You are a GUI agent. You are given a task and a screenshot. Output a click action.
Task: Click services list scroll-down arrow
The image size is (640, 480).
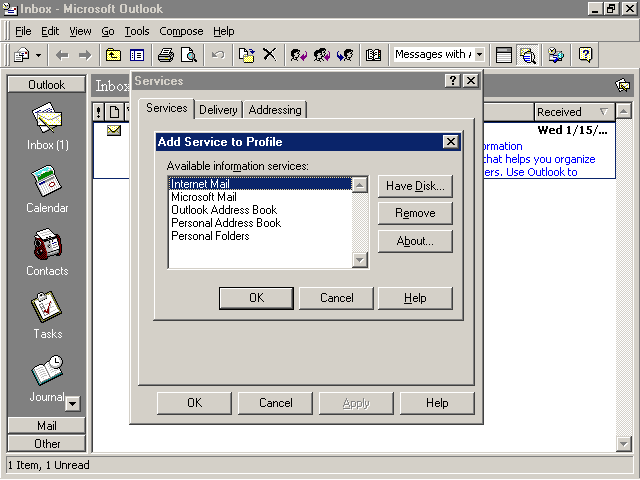[x=360, y=260]
